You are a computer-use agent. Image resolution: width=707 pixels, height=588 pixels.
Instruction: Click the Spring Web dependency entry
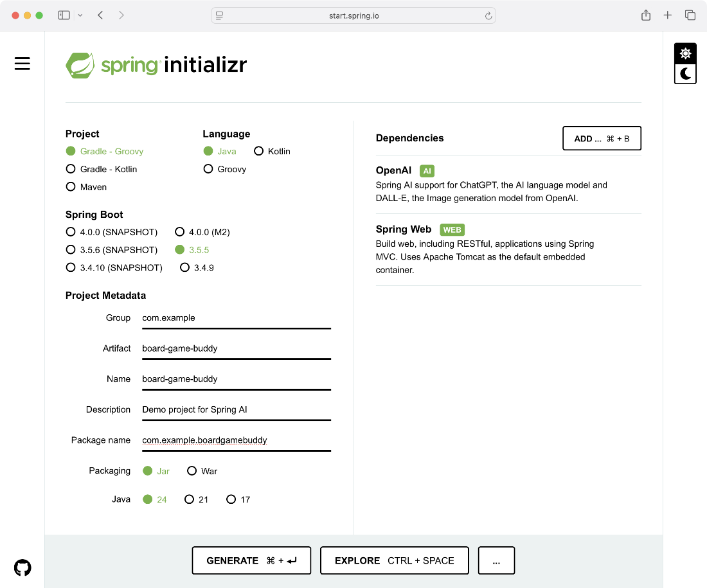tap(508, 249)
